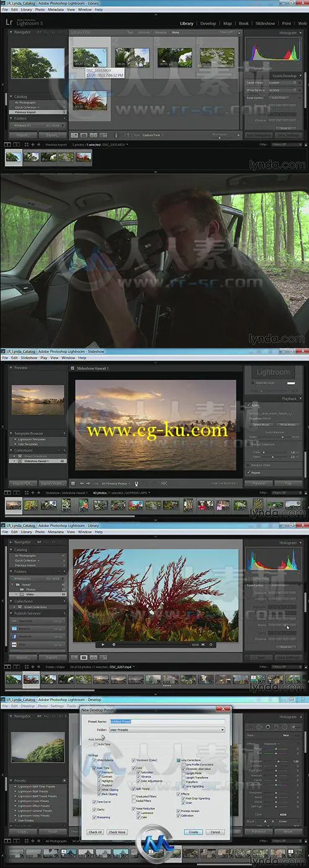Click Check All button in preset dialog
Image resolution: width=309 pixels, height=868 pixels.
tap(95, 831)
